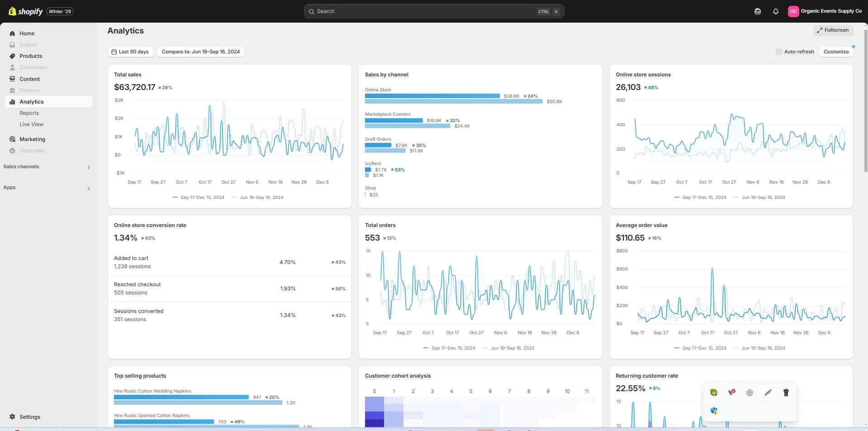
Task: Click the Fullscreen button
Action: [x=833, y=30]
